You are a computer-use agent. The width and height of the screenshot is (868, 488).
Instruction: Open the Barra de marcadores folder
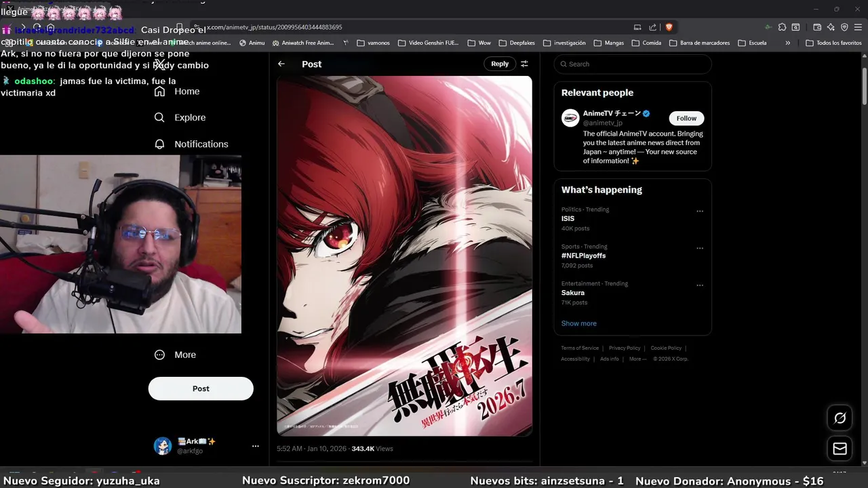tap(699, 43)
